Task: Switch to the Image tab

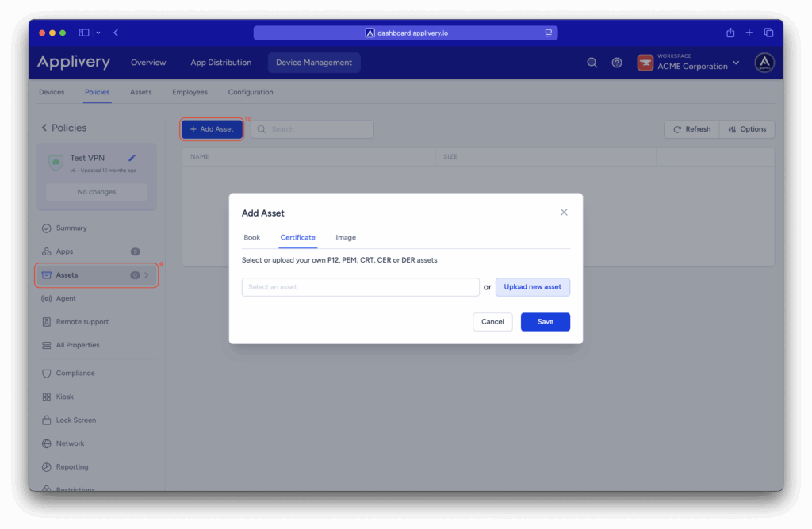Action: [x=346, y=237]
